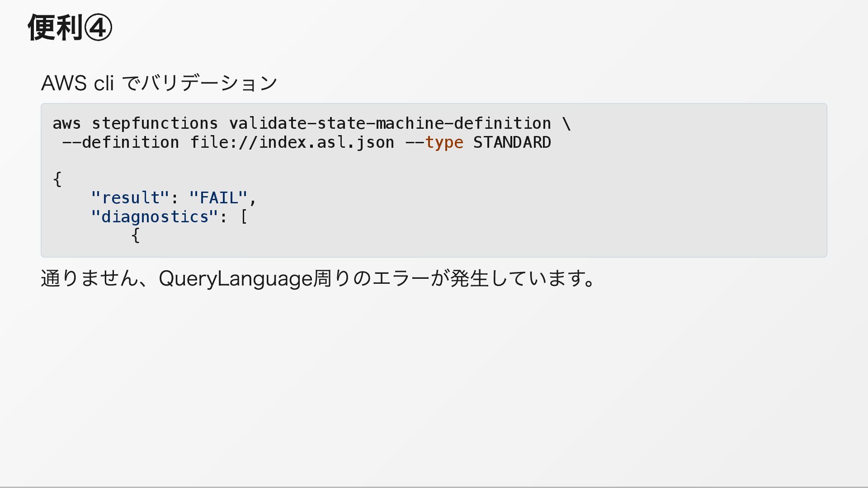Click QueryLanguage in the bottom sentence
The width and height of the screenshot is (868, 488).
pos(236,278)
